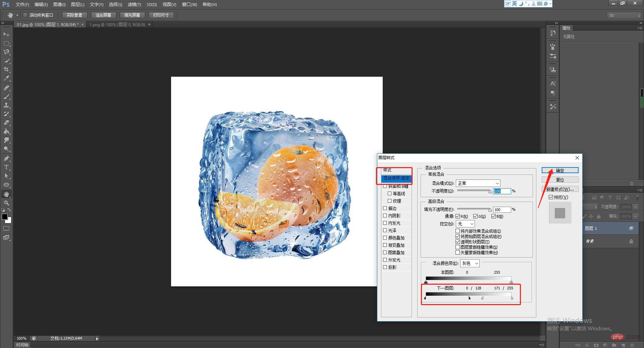Click the 适合屏幕 button
The height and width of the screenshot is (348, 644).
click(x=103, y=15)
